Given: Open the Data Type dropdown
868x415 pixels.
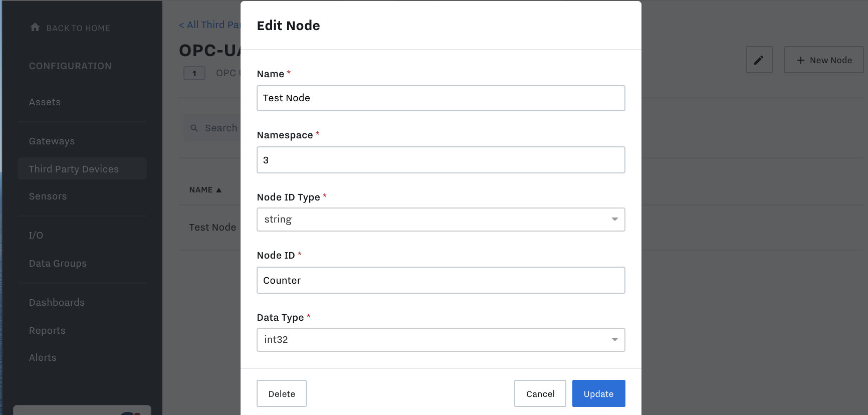Looking at the screenshot, I should click(x=441, y=340).
